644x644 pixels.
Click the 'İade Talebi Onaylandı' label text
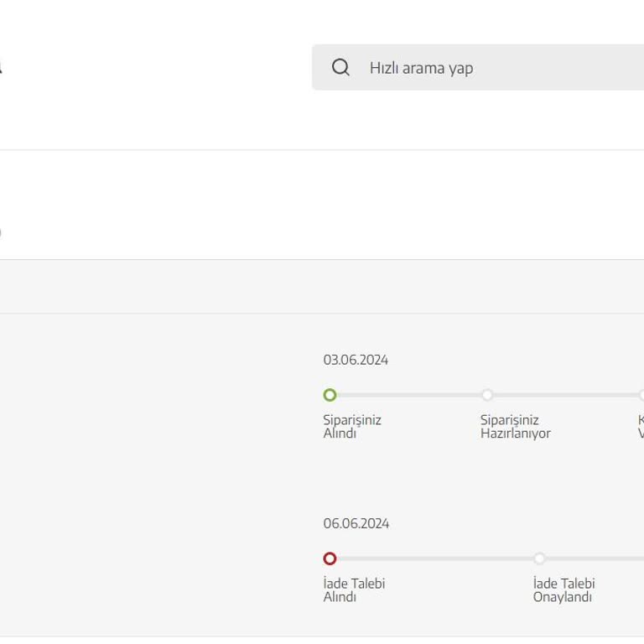[563, 590]
